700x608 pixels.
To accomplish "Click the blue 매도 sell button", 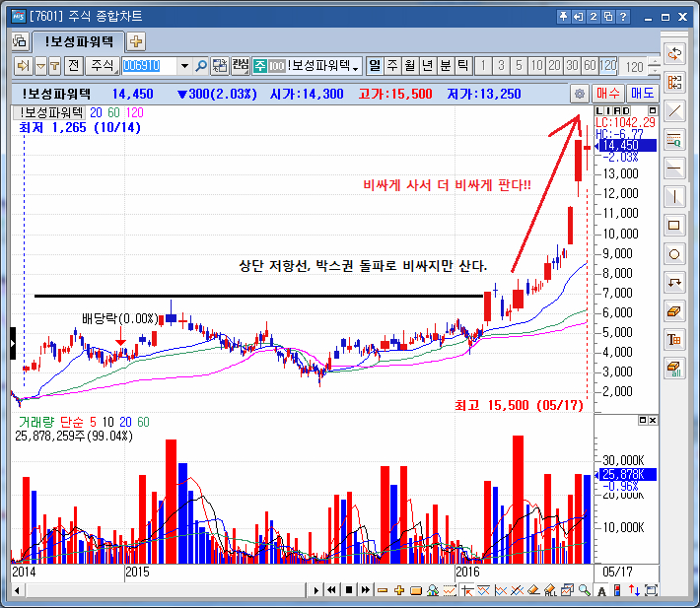I will [x=643, y=94].
